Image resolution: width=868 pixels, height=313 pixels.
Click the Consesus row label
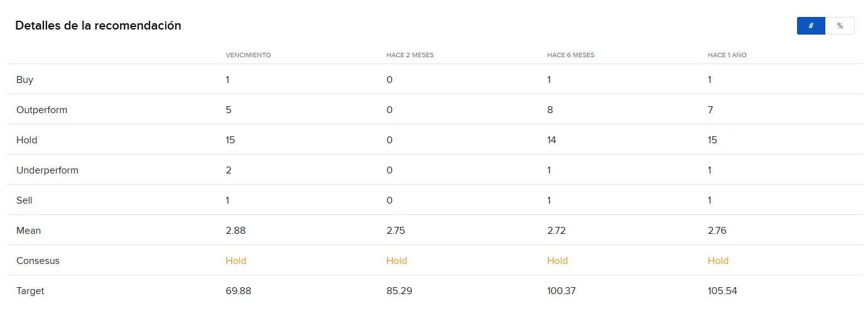[38, 261]
